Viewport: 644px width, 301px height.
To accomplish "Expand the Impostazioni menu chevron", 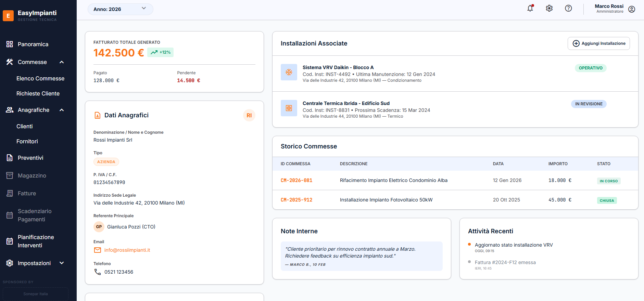I will point(62,263).
